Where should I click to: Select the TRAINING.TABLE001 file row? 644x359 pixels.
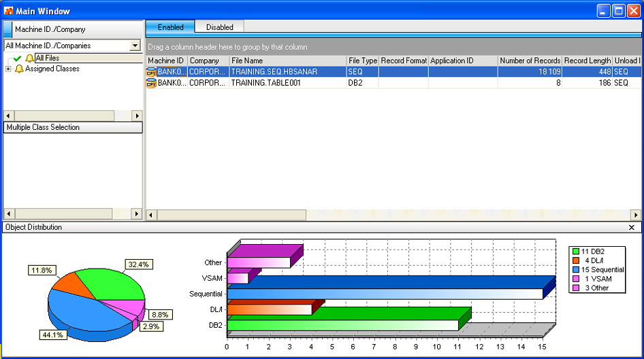pyautogui.click(x=286, y=83)
